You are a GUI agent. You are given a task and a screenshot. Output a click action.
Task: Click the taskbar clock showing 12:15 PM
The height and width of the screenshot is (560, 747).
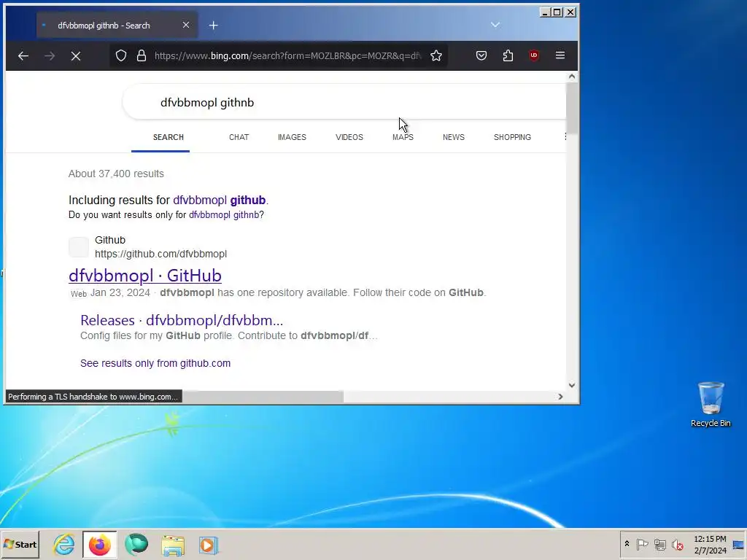pyautogui.click(x=710, y=544)
